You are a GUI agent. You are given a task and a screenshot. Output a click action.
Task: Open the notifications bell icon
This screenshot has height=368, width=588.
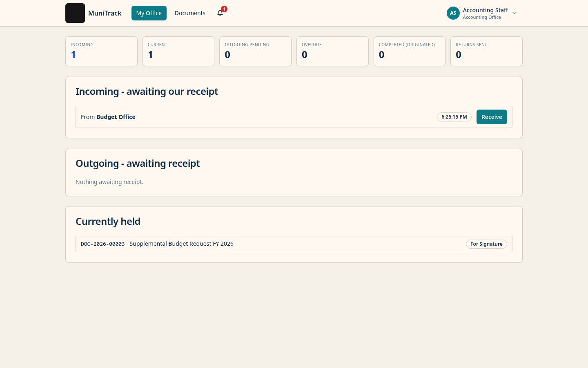tap(220, 13)
